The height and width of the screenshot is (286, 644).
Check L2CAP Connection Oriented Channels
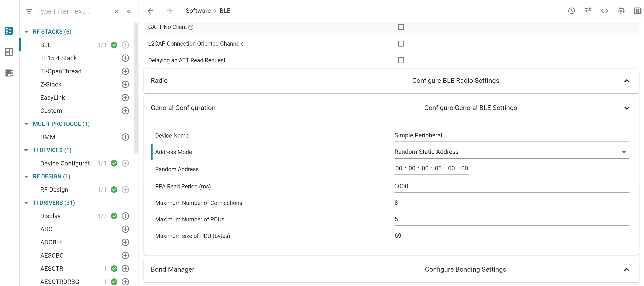coord(401,44)
